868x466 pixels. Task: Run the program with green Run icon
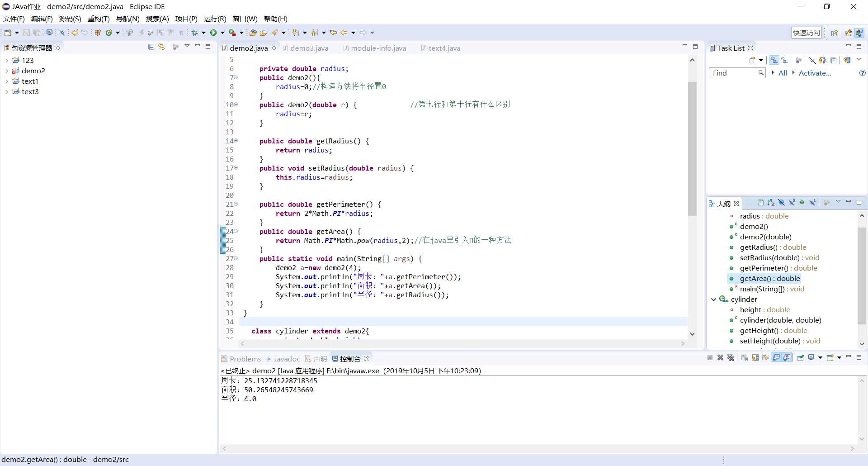(x=213, y=33)
